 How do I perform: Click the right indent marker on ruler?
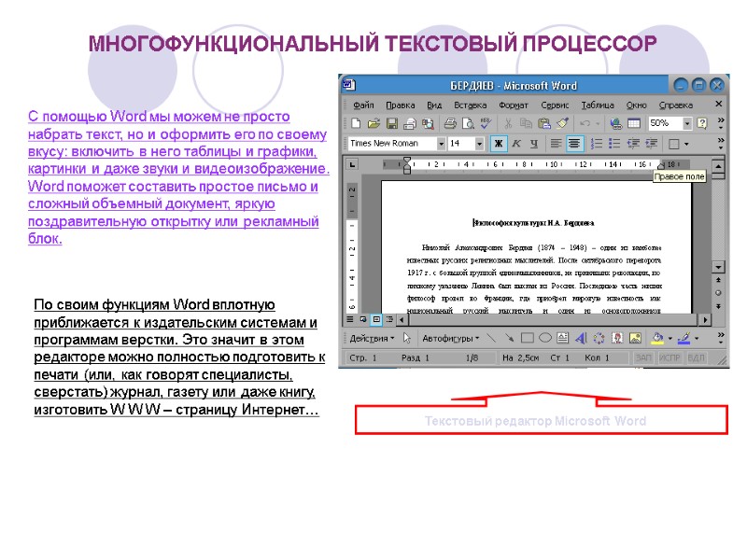click(661, 165)
